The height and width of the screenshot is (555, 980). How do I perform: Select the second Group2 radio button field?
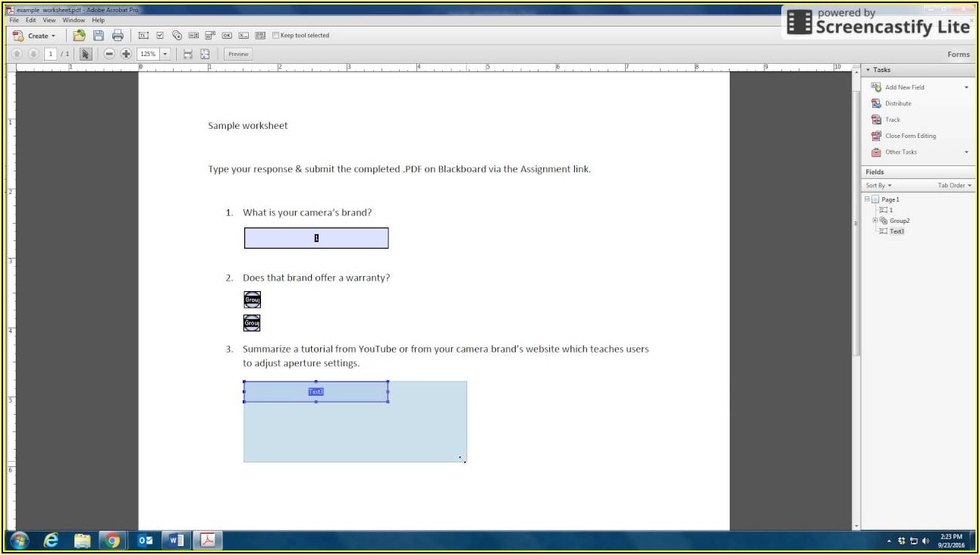252,324
